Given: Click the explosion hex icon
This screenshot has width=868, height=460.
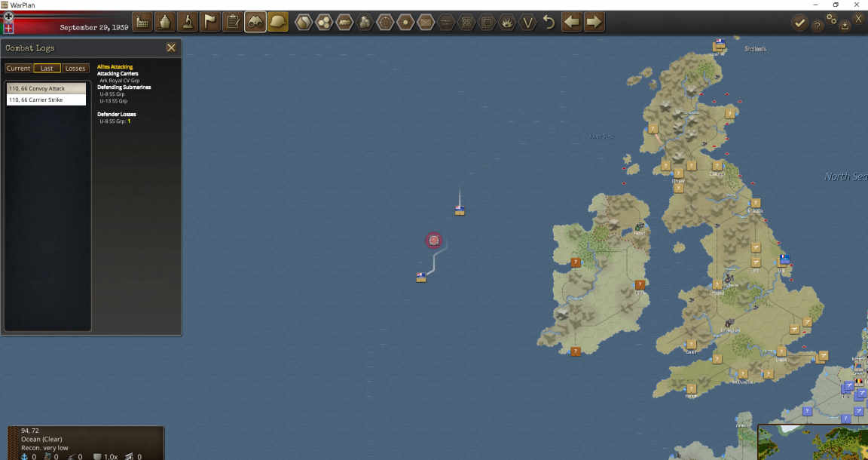Looking at the screenshot, I should pos(508,23).
